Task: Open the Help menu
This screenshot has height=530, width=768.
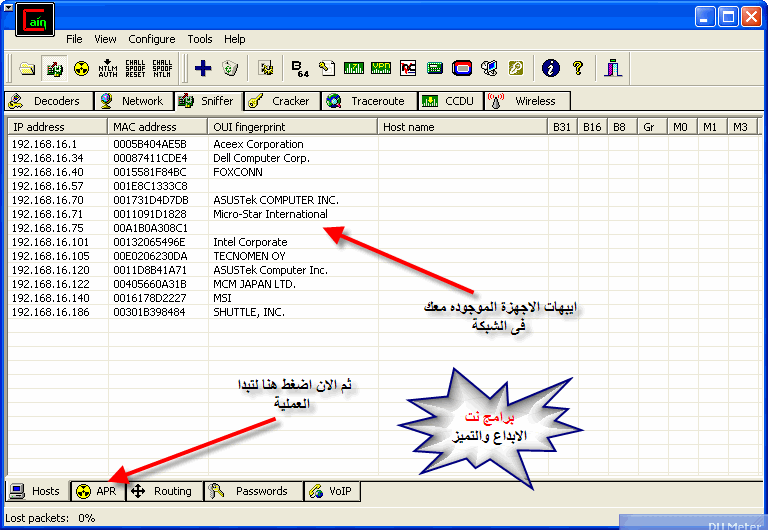Action: point(235,39)
